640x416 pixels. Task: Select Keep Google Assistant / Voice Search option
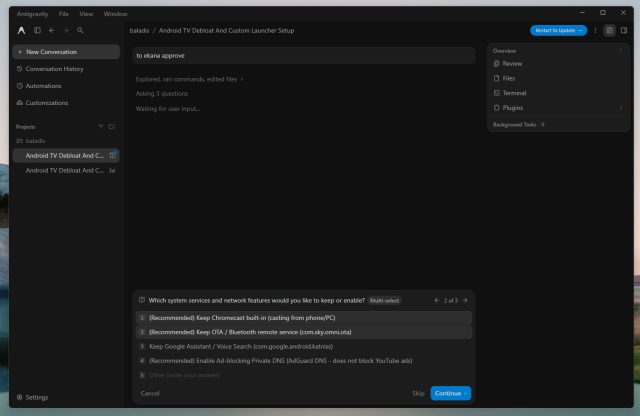tap(304, 346)
